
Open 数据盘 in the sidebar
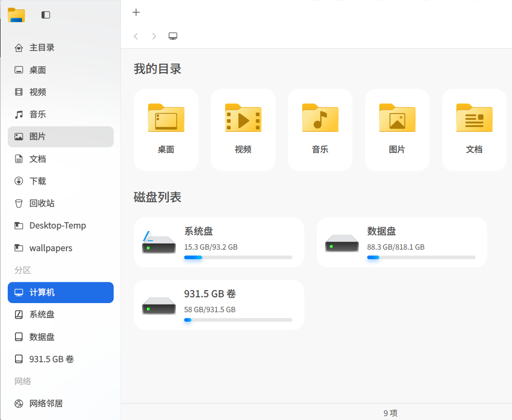point(61,337)
